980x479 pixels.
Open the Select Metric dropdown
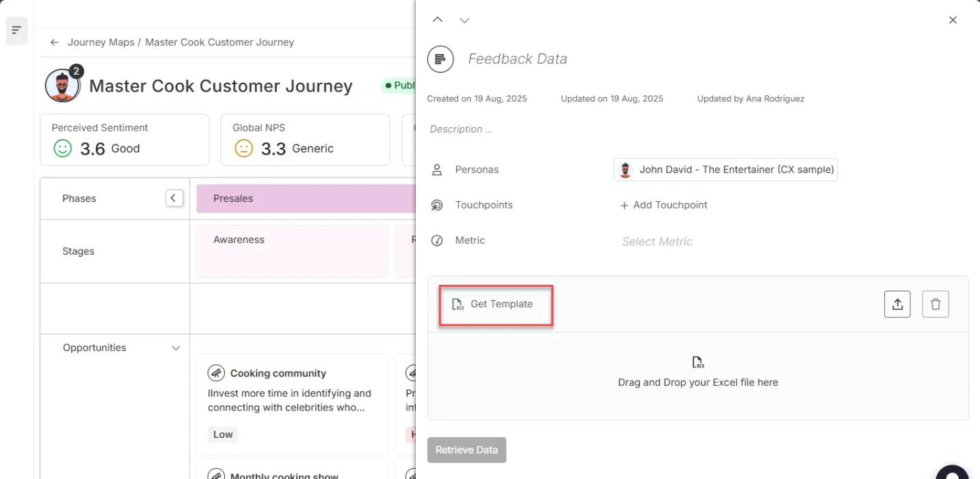[657, 241]
